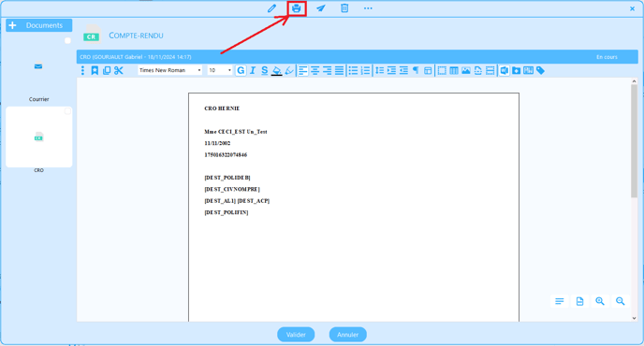Insert an image with picture icon
The height and width of the screenshot is (346, 644).
[466, 70]
